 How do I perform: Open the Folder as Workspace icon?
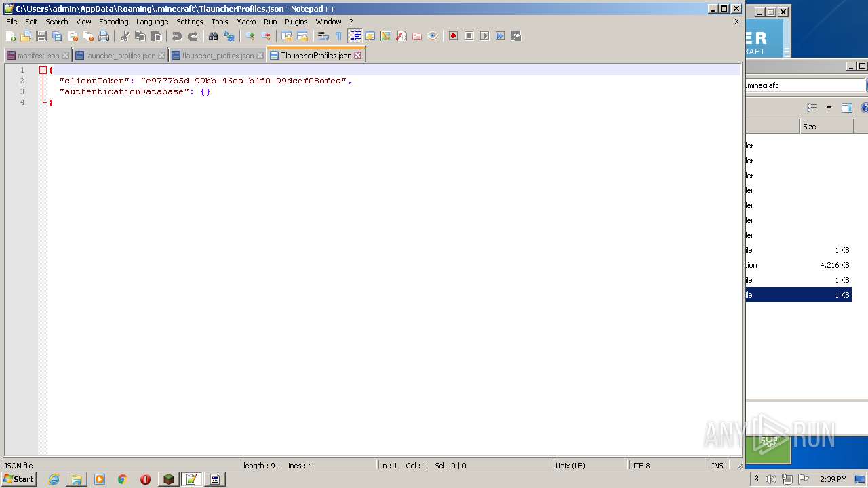(x=417, y=36)
